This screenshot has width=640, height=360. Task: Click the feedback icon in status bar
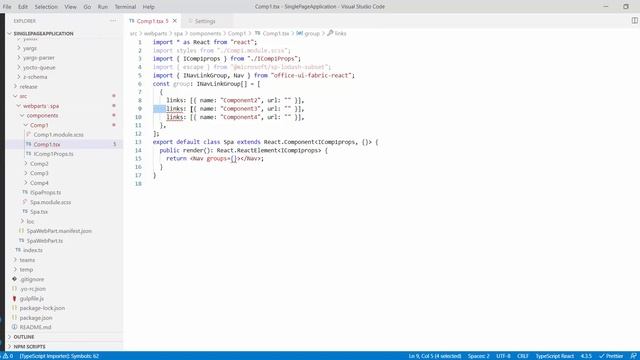pyautogui.click(x=633, y=356)
